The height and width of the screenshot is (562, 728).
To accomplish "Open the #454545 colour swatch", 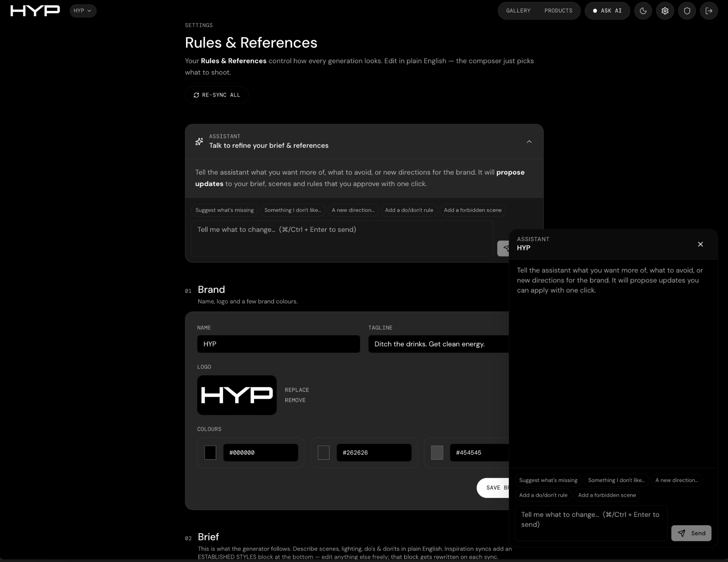I will pyautogui.click(x=437, y=452).
